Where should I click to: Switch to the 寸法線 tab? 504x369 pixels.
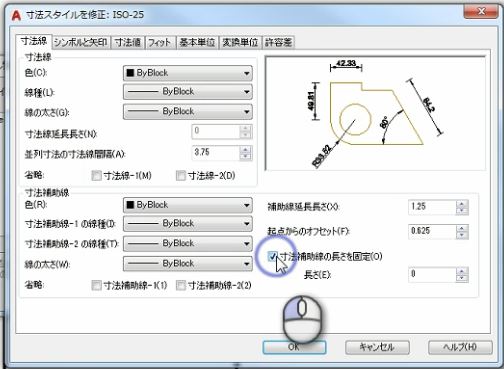click(33, 42)
